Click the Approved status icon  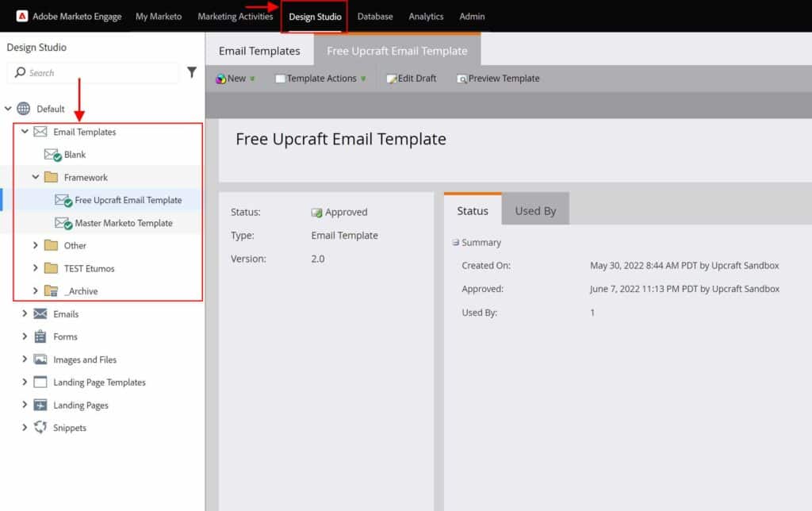coord(316,213)
